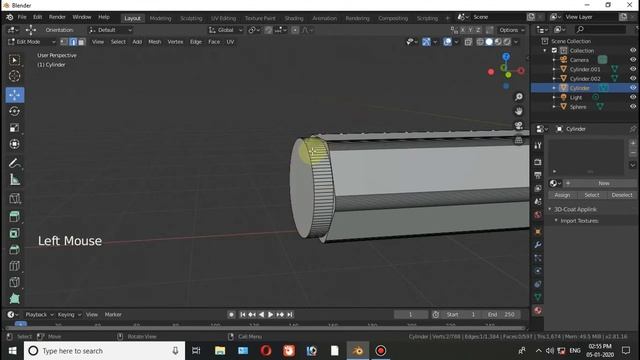Collapse the 3D-Coat Applink panel
This screenshot has width=640, height=360.
tap(550, 209)
